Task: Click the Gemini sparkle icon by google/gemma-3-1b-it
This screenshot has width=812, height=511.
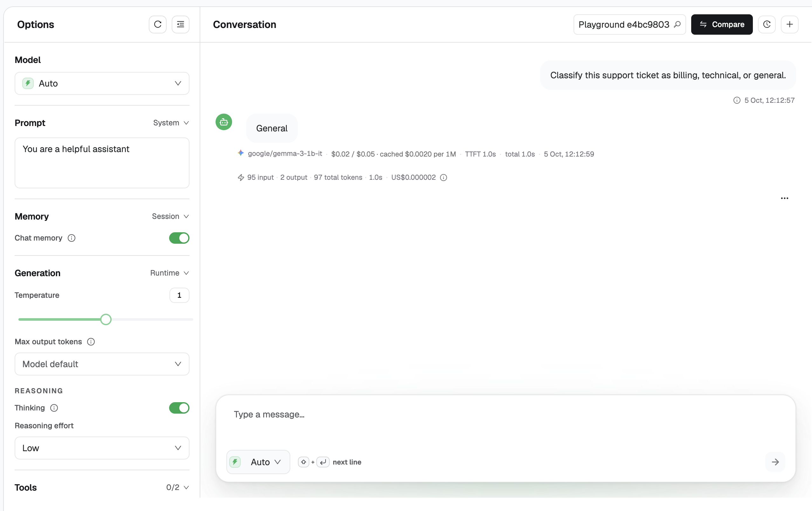Action: click(x=240, y=153)
